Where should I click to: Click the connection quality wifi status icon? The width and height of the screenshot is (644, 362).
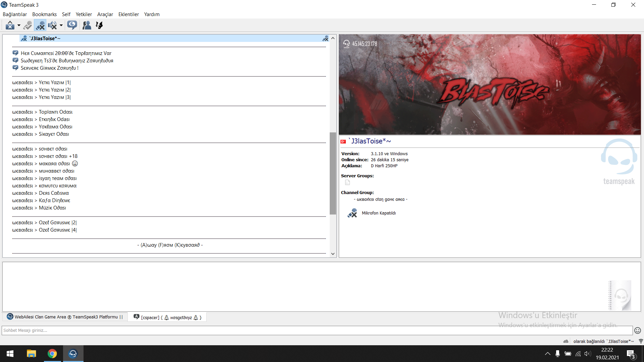(641, 341)
